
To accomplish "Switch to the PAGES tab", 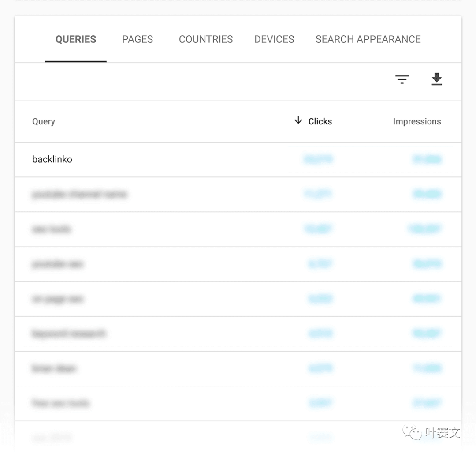I will [x=138, y=39].
